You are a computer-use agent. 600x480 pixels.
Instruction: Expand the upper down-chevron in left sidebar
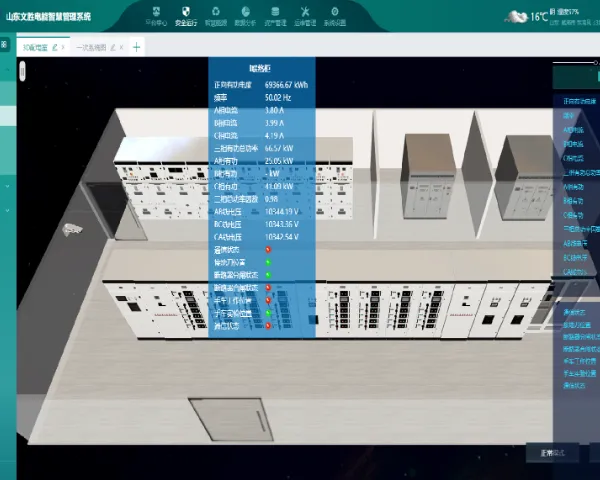(7, 186)
